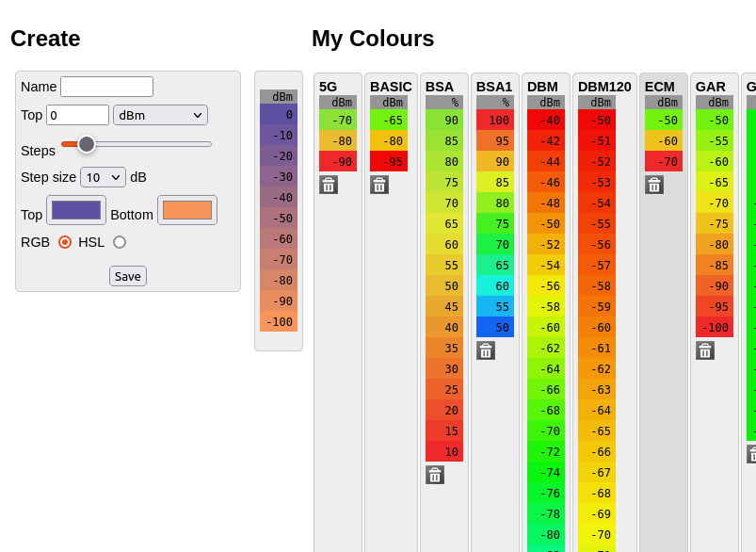756x552 pixels.
Task: Select the DBM colour scheme heading
Action: coord(542,87)
